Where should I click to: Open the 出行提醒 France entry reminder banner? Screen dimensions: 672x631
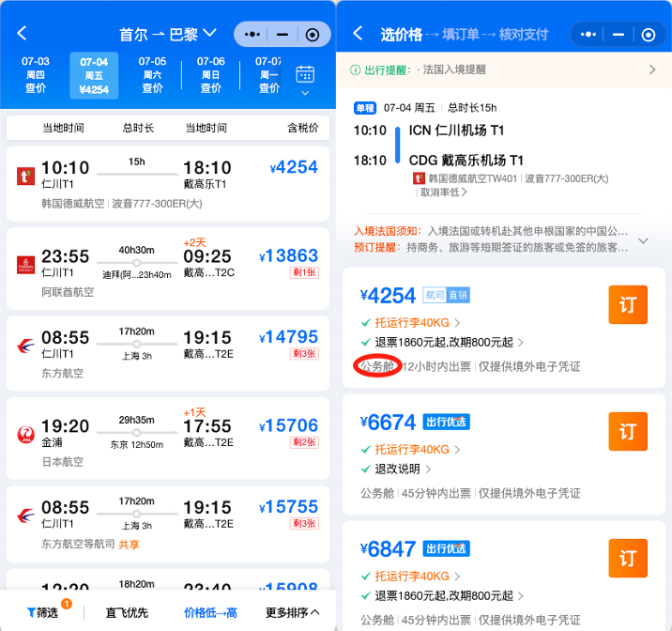[x=504, y=69]
